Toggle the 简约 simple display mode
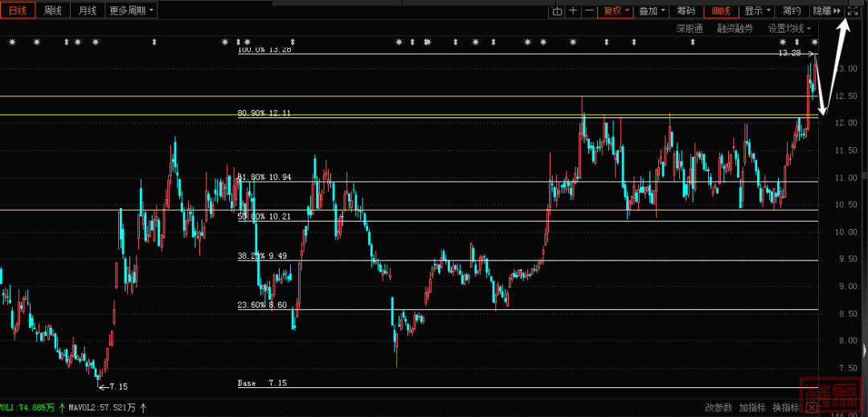Viewport: 868px width, 417px height. pos(792,10)
